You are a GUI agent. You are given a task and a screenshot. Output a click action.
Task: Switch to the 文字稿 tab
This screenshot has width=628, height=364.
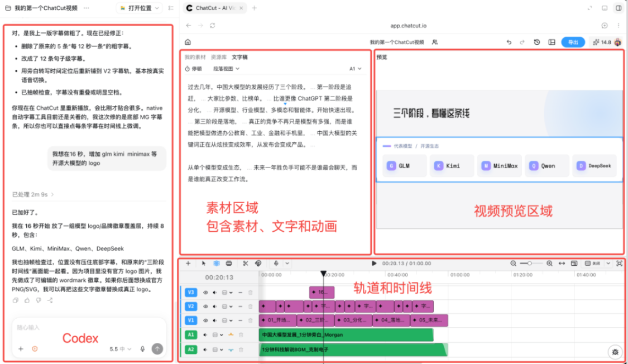[x=239, y=58]
